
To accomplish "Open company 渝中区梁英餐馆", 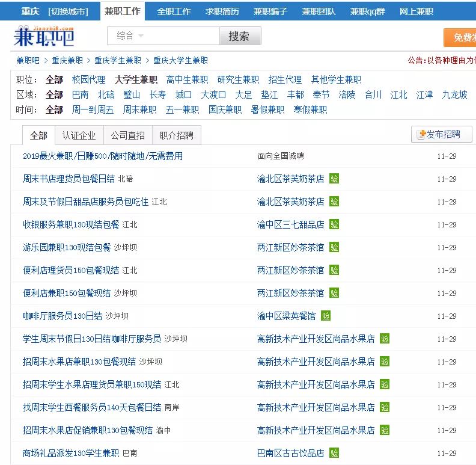I will (x=286, y=316).
